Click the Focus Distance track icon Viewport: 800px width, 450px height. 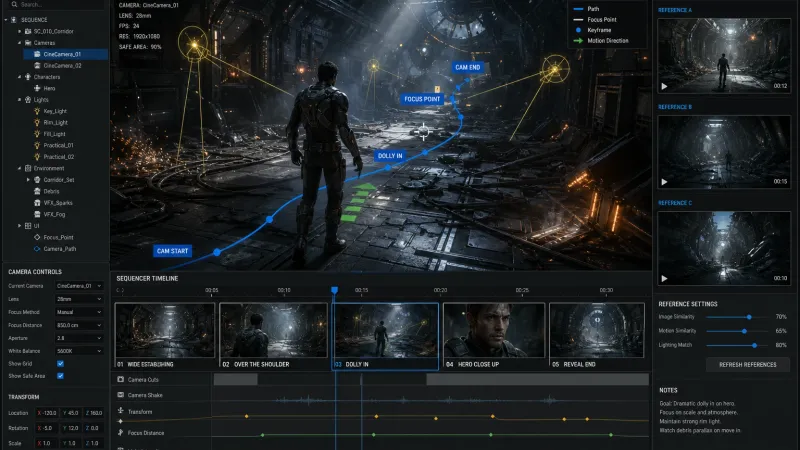[121, 432]
